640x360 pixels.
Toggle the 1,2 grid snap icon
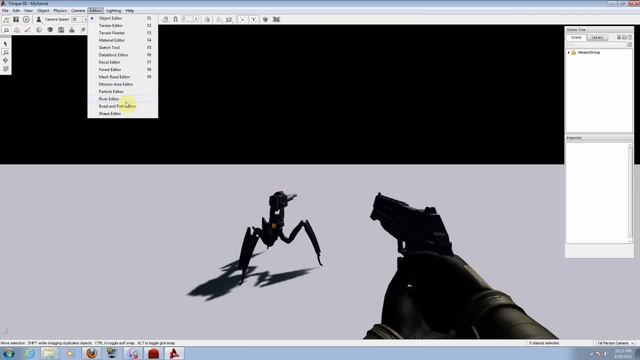(229, 20)
